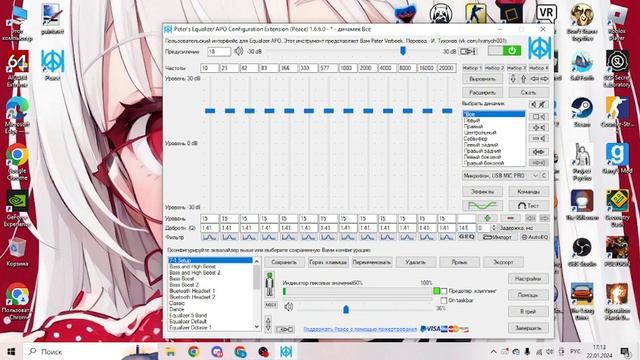Open the donation support link

tap(360, 329)
